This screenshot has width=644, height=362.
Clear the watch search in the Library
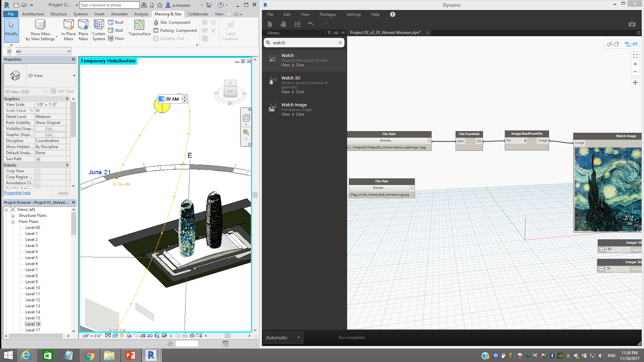340,42
